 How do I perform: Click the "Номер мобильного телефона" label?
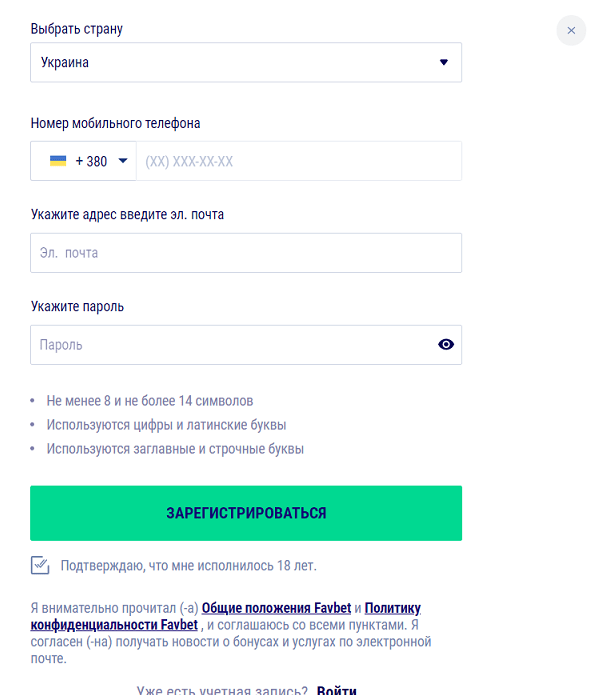point(115,123)
